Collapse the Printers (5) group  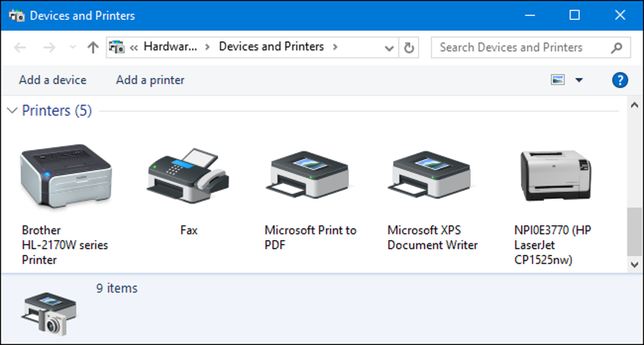[13, 111]
